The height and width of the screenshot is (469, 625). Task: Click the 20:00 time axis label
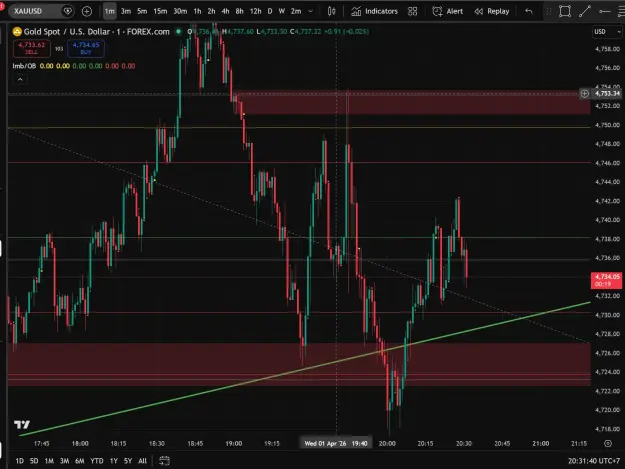click(x=387, y=443)
